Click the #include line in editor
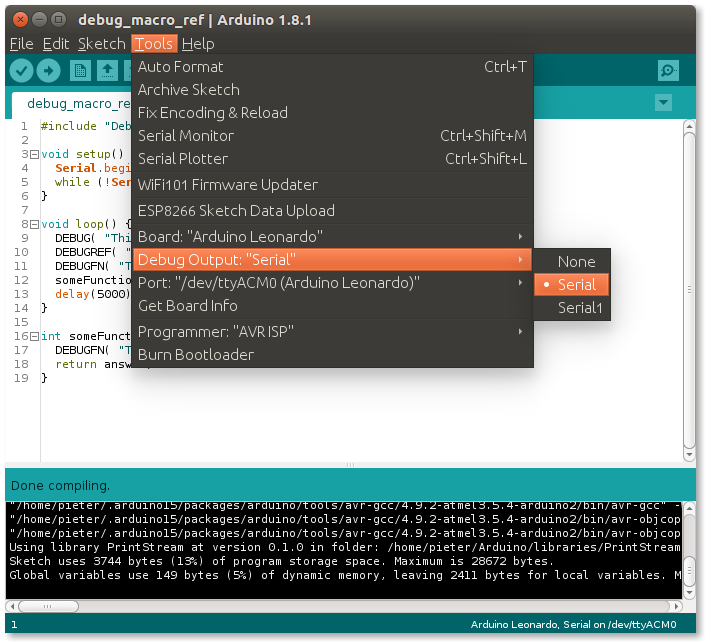Screen dimensions: 705x642 (x=85, y=126)
